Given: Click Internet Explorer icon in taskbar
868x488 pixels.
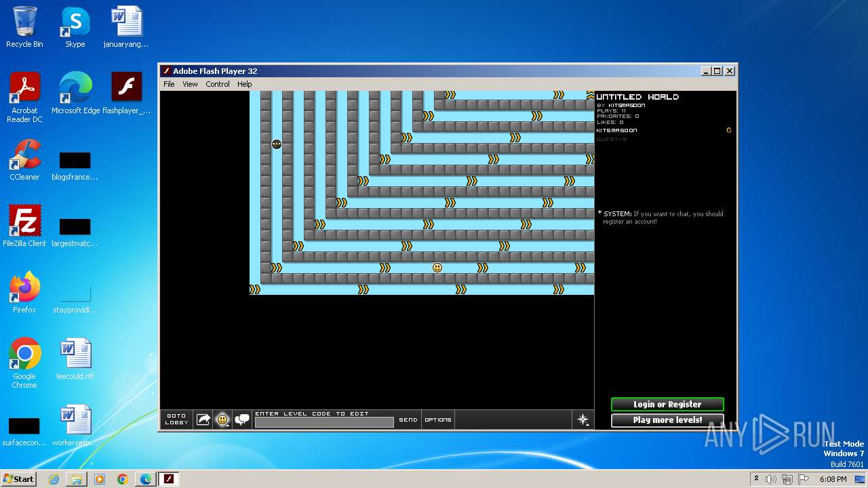Looking at the screenshot, I should (54, 479).
